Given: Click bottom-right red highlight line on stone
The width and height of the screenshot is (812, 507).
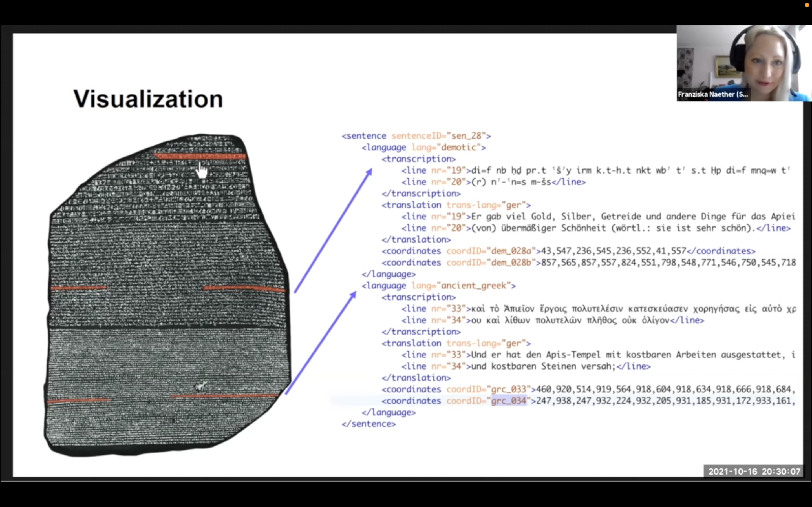Looking at the screenshot, I should pos(224,396).
